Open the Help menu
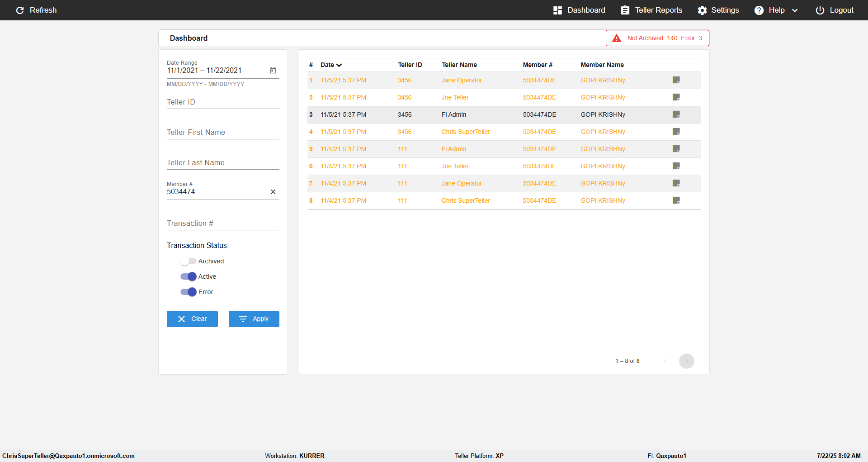Viewport: 868px width, 462px height. (x=776, y=10)
